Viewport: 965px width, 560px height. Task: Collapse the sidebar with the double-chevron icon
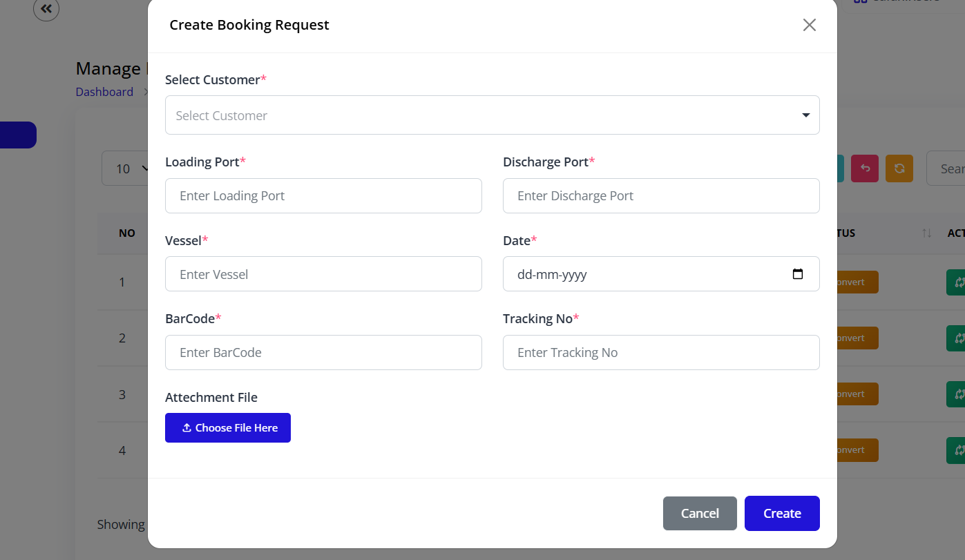pos(46,9)
